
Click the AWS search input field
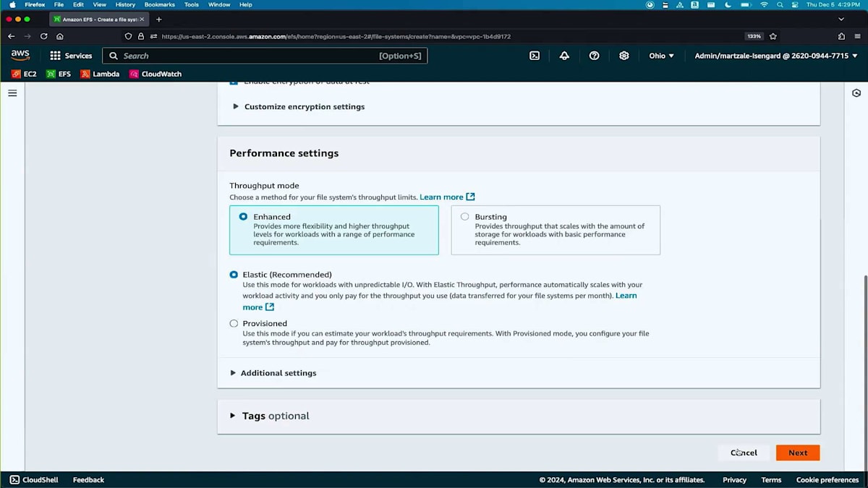(x=265, y=56)
